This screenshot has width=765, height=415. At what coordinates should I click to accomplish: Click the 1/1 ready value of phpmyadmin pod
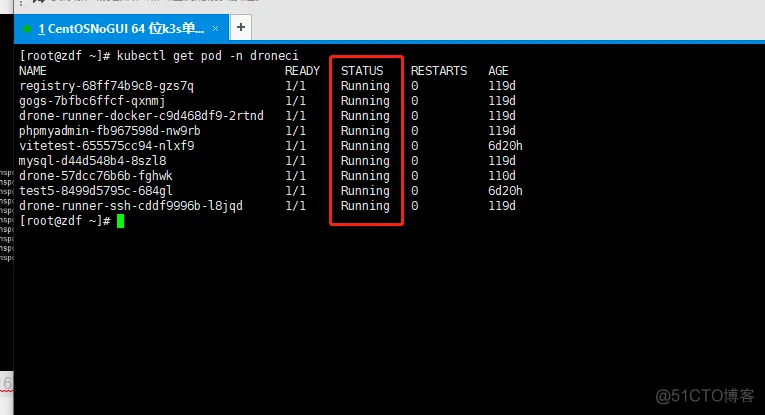point(295,131)
